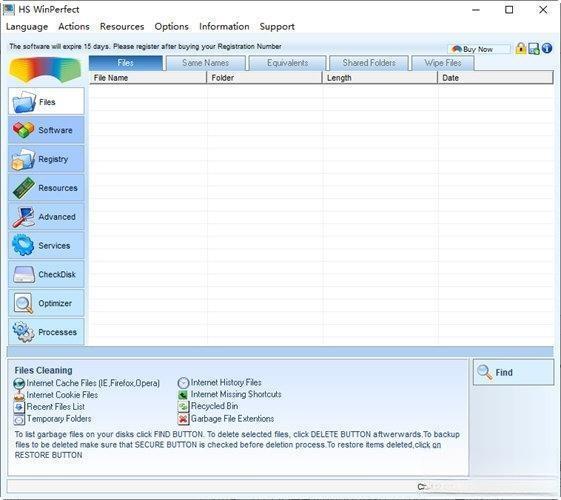This screenshot has width=561, height=500.
Task: Click the Temporary Folders icon
Action: [x=19, y=419]
